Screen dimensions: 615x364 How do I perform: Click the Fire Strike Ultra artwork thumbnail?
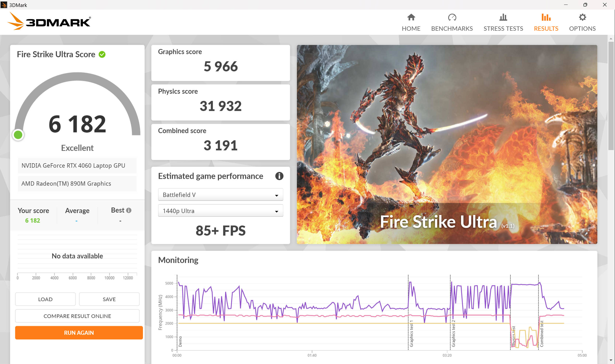[447, 144]
